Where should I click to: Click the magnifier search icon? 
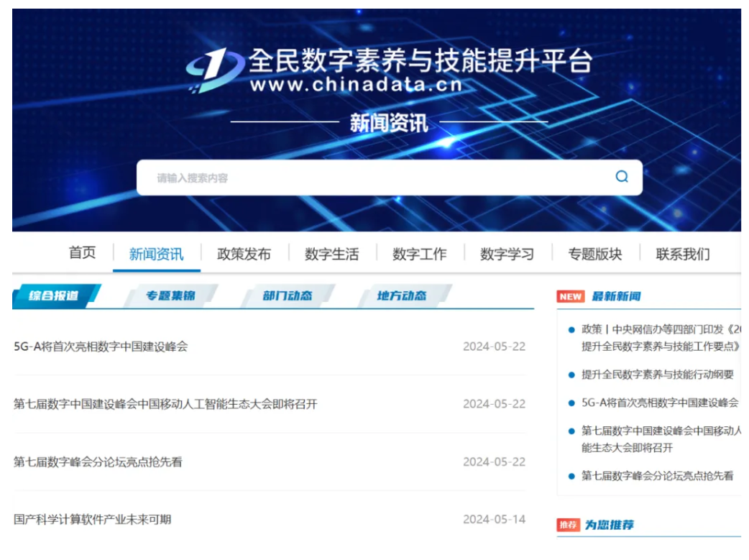coord(621,177)
